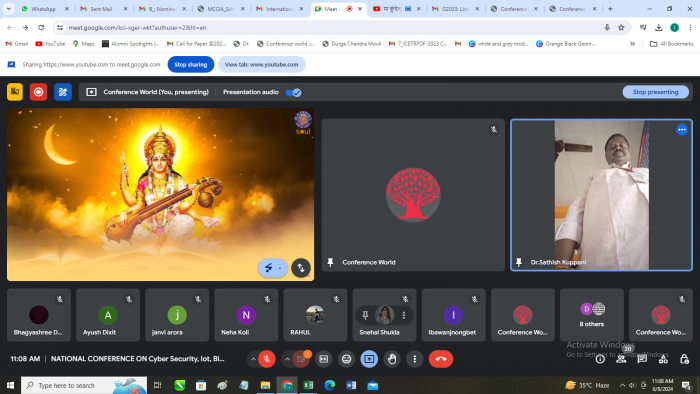The image size is (700, 394).
Task: Click the Stop presenting button
Action: click(655, 92)
